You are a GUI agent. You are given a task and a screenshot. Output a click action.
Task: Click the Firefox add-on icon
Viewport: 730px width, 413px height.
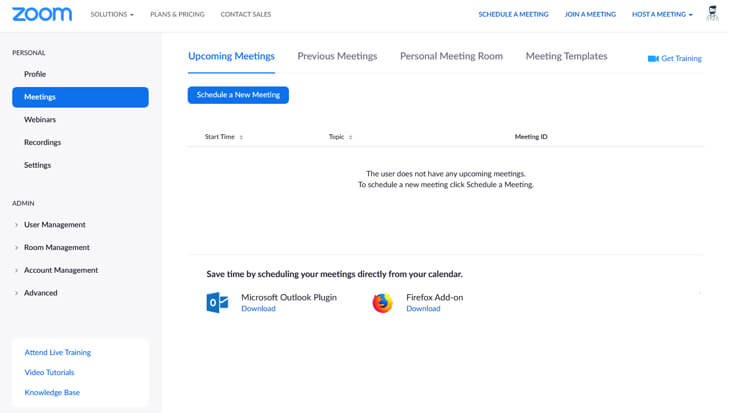[x=382, y=303]
